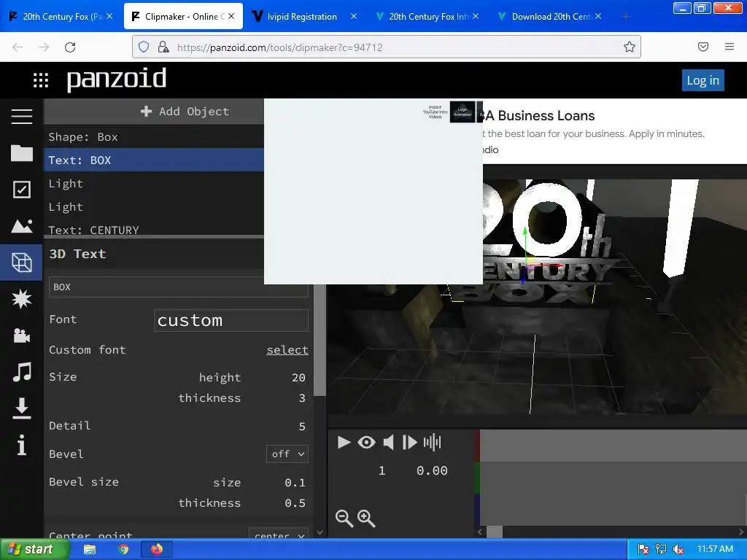The image size is (747, 560).
Task: Select the 3D objects cube panel
Action: (21, 262)
